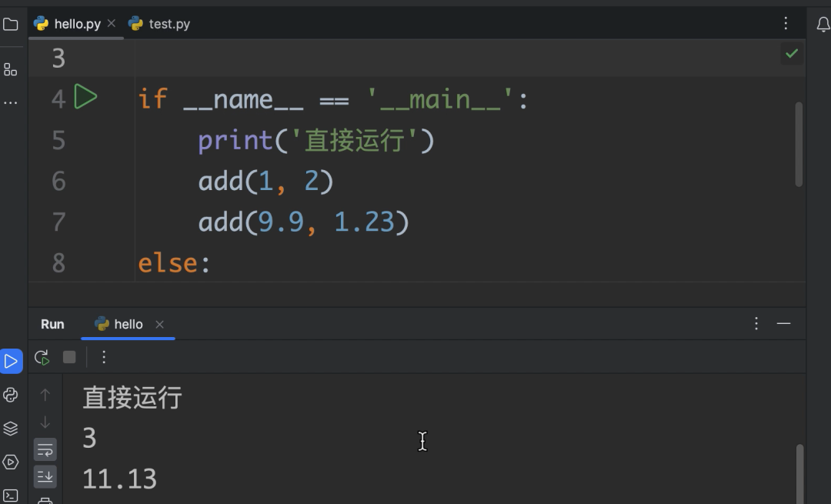
Task: Open the Python Packages layers icon
Action: (11, 429)
